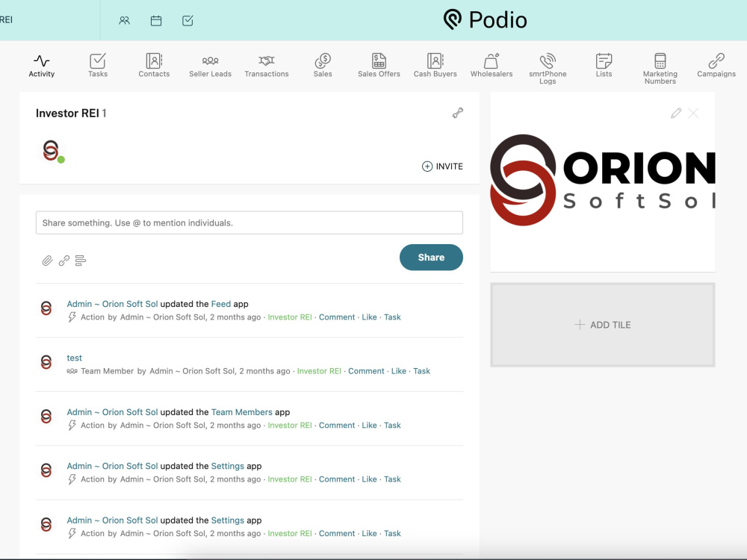747x560 pixels.
Task: Click ADD TILE
Action: (603, 325)
